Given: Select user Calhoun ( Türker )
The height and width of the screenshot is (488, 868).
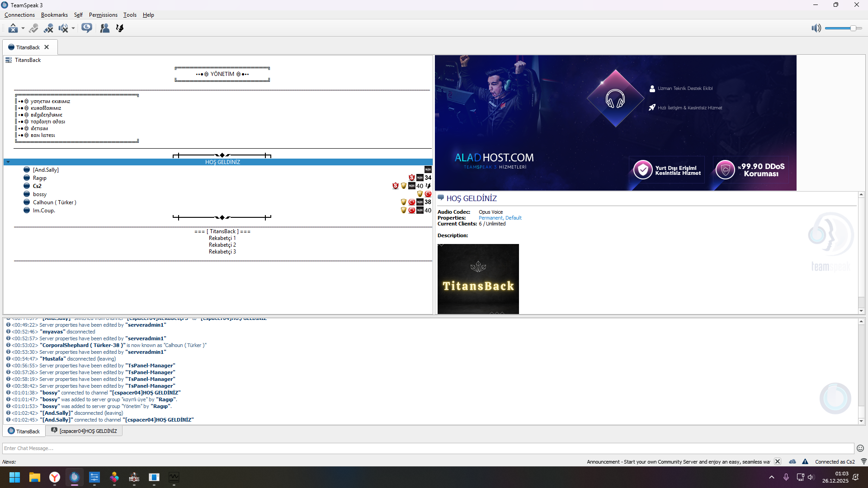Looking at the screenshot, I should [x=55, y=202].
